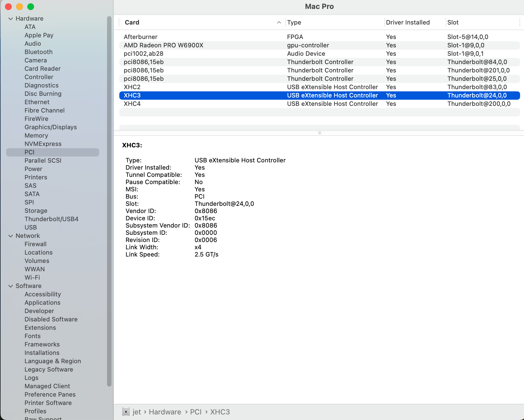524x420 pixels.
Task: Open Managed Client section
Action: [x=47, y=386]
